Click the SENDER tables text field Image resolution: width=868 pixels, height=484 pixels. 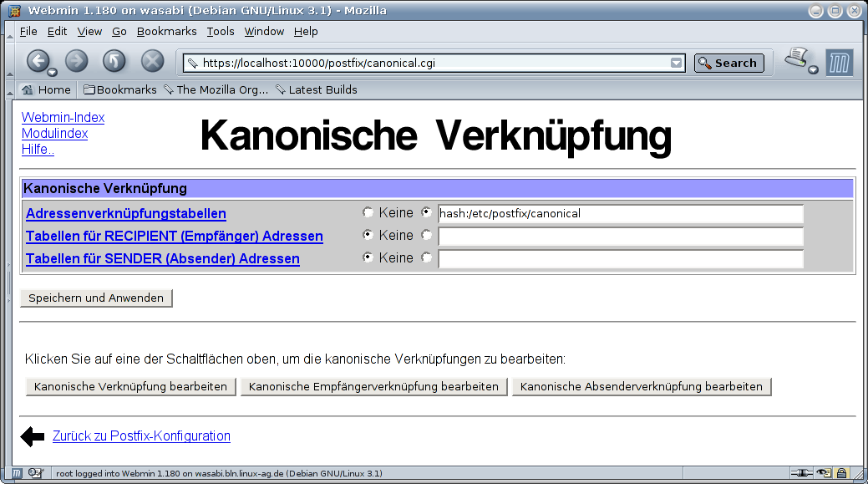pyautogui.click(x=621, y=259)
